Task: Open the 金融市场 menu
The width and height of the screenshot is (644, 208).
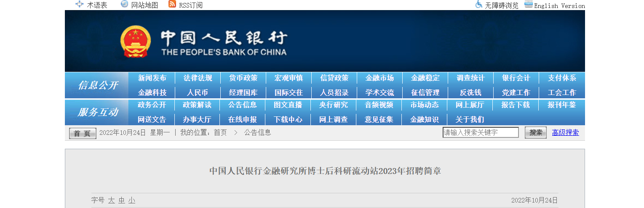Action: pos(379,78)
